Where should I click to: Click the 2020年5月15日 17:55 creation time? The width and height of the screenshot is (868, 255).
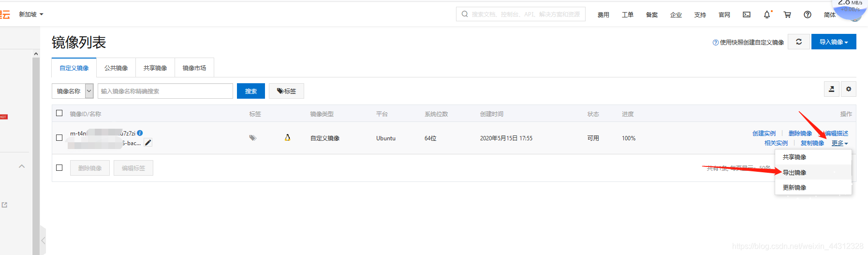click(506, 138)
